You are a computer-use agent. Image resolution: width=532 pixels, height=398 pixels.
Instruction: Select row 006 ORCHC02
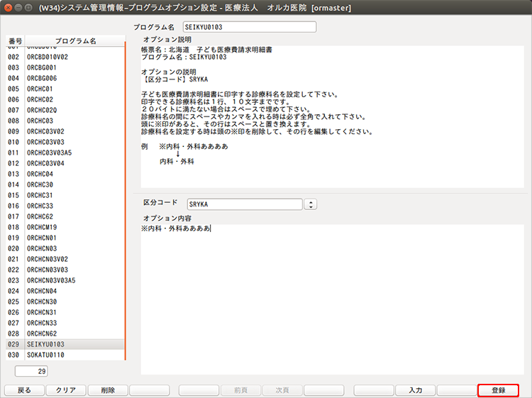click(x=65, y=99)
